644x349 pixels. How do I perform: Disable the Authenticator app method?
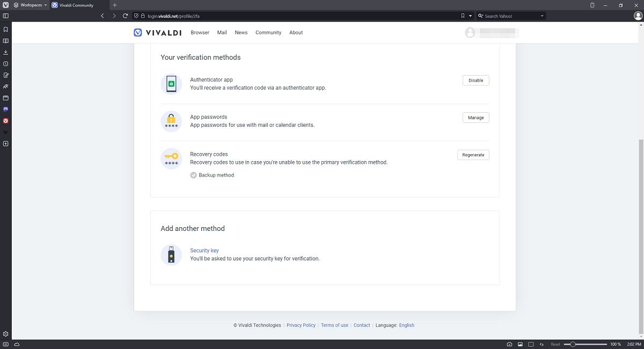475,81
